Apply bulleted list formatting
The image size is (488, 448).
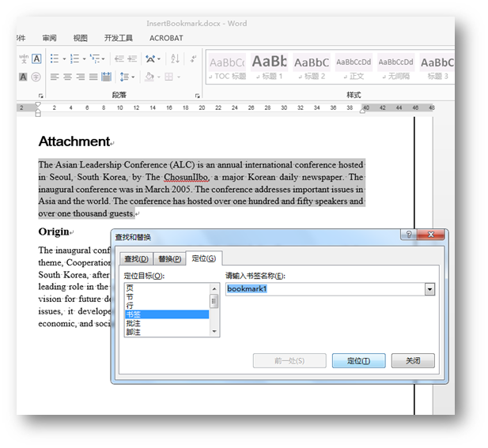[x=55, y=58]
